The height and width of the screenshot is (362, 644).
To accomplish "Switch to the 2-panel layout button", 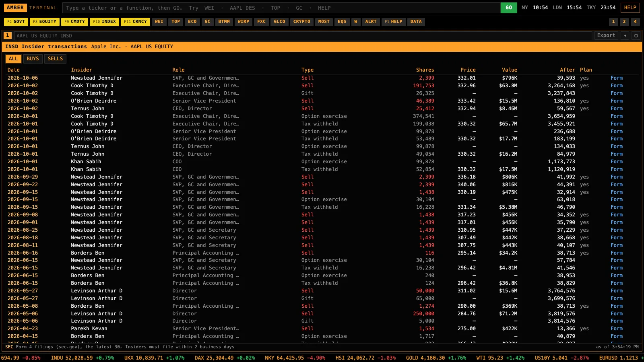I will 624,22.
